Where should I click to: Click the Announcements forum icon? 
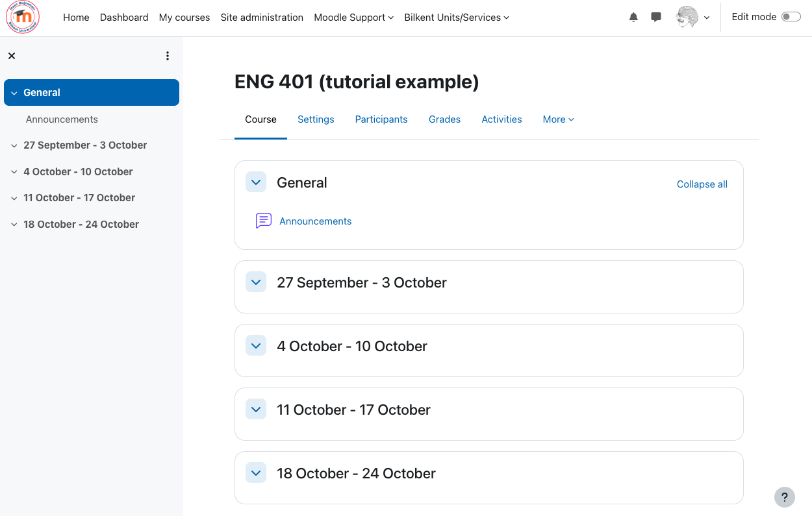263,221
